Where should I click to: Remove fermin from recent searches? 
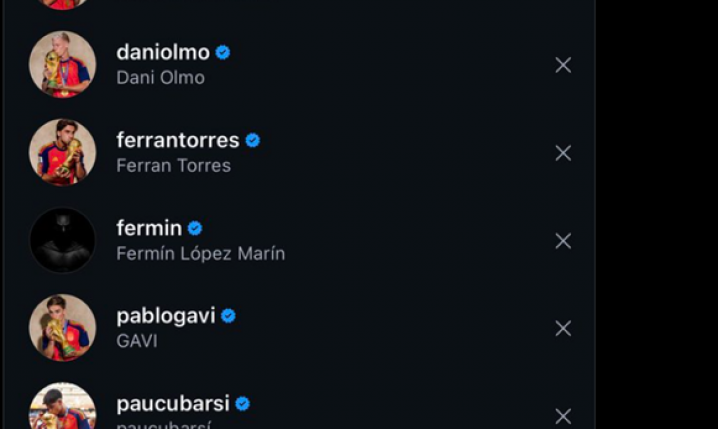(x=563, y=241)
